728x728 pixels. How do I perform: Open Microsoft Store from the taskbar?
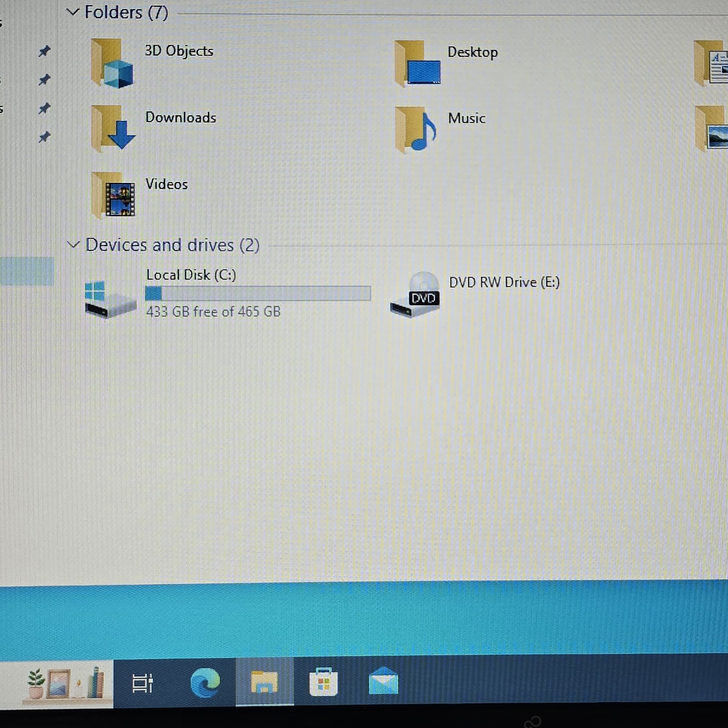tap(324, 682)
